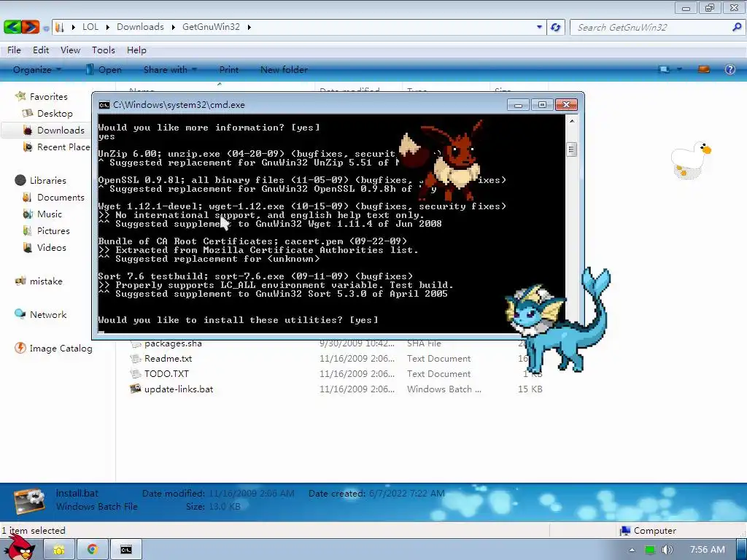
Task: Expand the Share with dropdown
Action: click(194, 69)
